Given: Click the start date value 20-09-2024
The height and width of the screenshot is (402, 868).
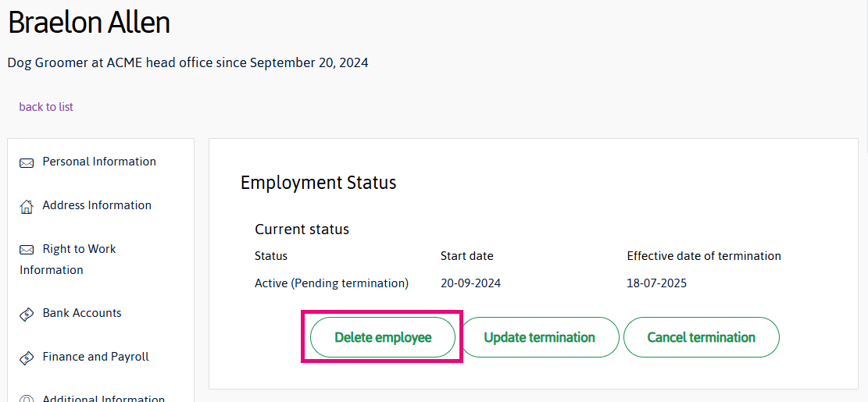Looking at the screenshot, I should coord(470,283).
